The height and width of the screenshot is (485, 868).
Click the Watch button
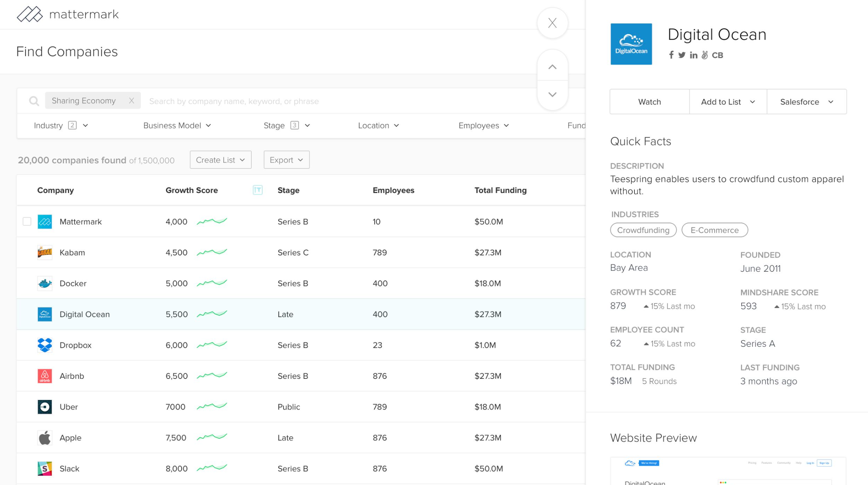[649, 102]
